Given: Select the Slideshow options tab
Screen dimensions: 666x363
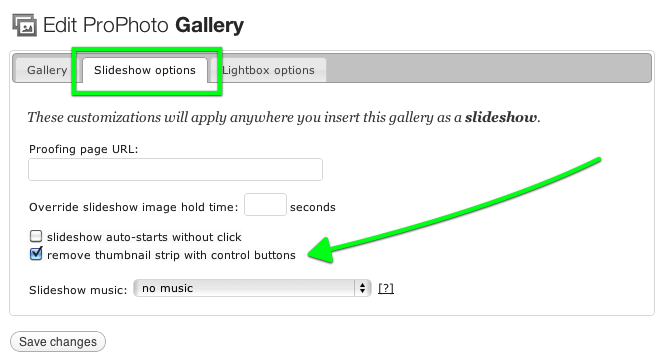Looking at the screenshot, I should tap(145, 70).
